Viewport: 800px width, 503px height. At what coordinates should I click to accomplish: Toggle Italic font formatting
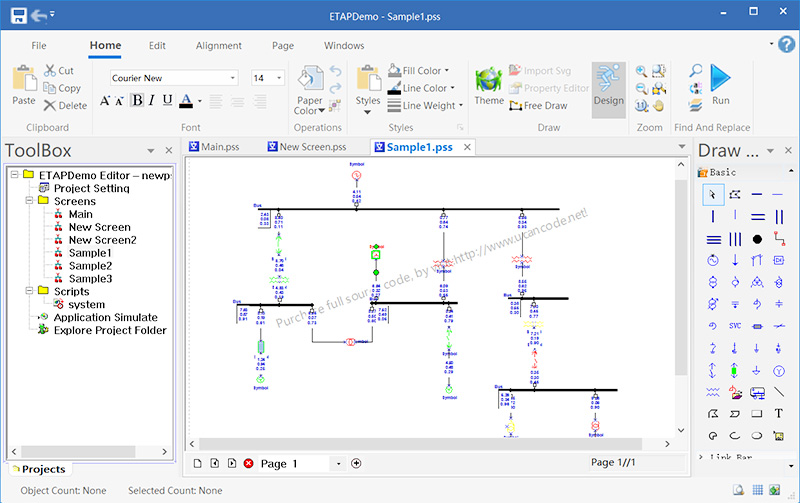(x=152, y=100)
